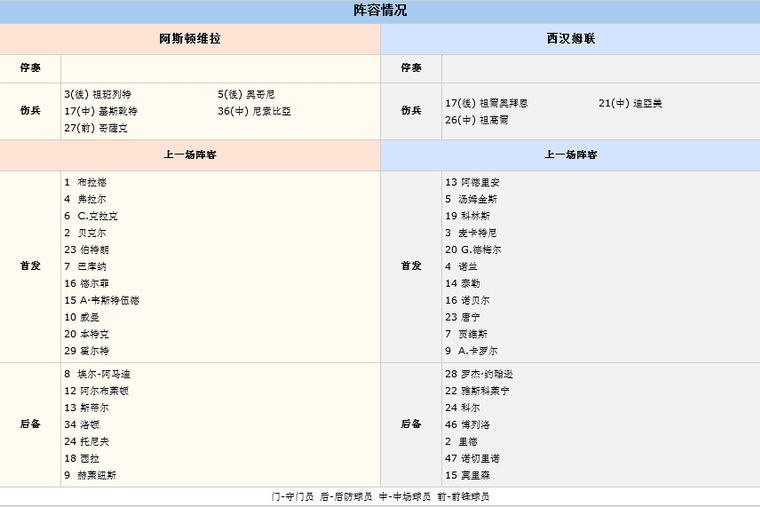The height and width of the screenshot is (507, 760).
Task: Click '停赛' label in 阿斯顿维拉 column
Action: 30,68
